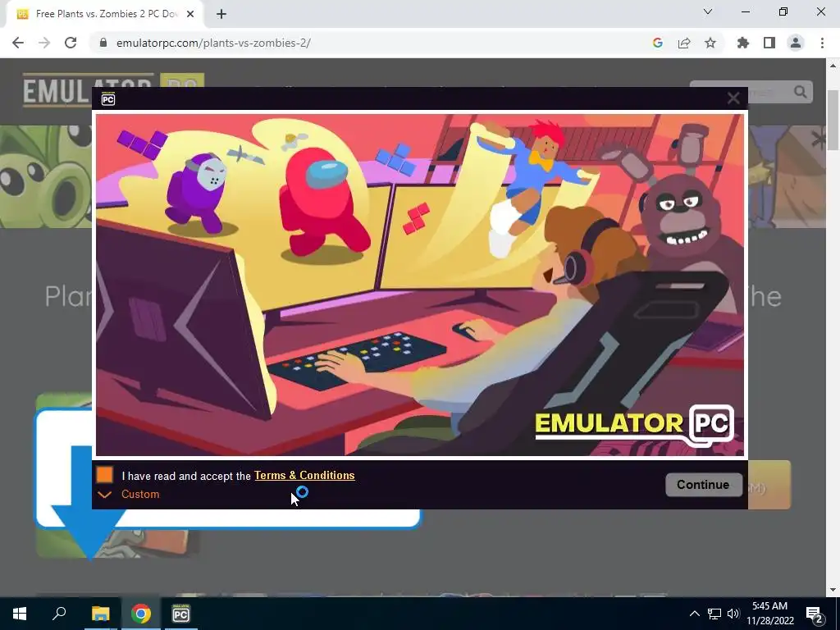Tick the accept Terms & Conditions checkbox
This screenshot has height=630, width=840.
105,475
